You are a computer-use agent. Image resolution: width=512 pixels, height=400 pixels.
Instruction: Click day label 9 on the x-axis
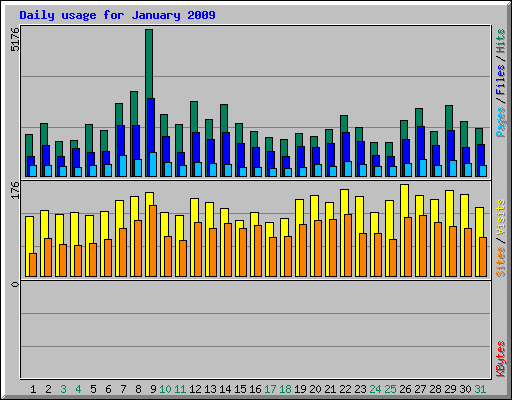[153, 389]
